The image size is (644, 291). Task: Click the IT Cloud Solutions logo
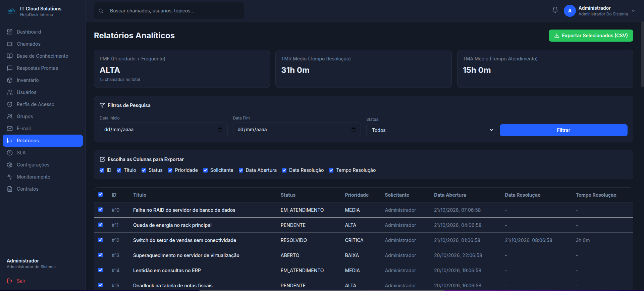pos(12,11)
